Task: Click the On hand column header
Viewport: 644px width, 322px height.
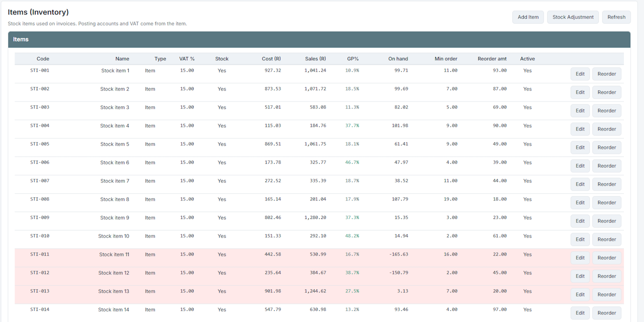Action: click(x=398, y=59)
